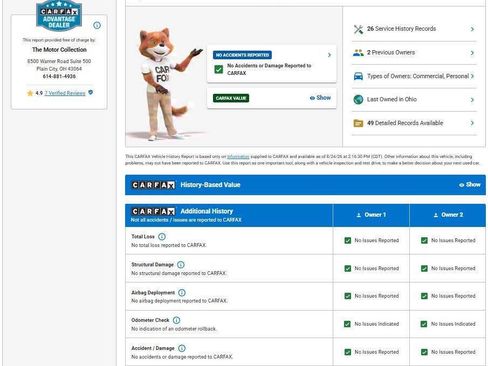Image resolution: width=488 pixels, height=366 pixels.
Task: Open the dealer badge info icon
Action: pos(97,25)
